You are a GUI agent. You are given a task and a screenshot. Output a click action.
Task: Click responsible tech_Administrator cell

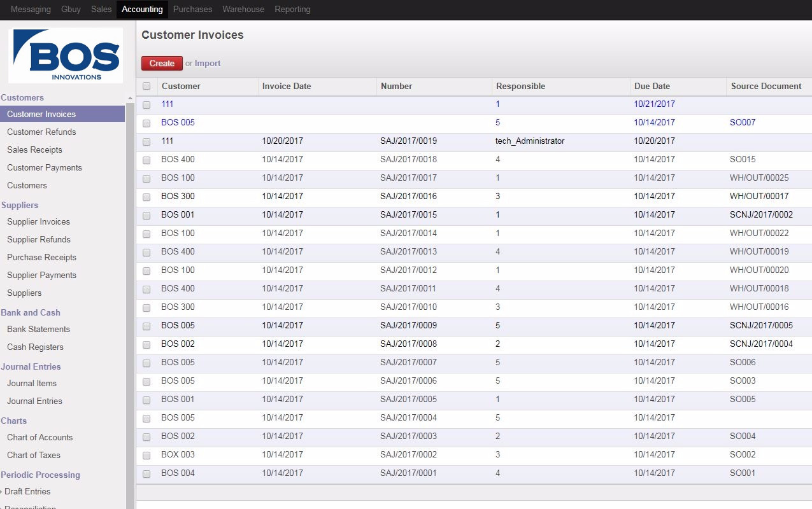coord(530,141)
